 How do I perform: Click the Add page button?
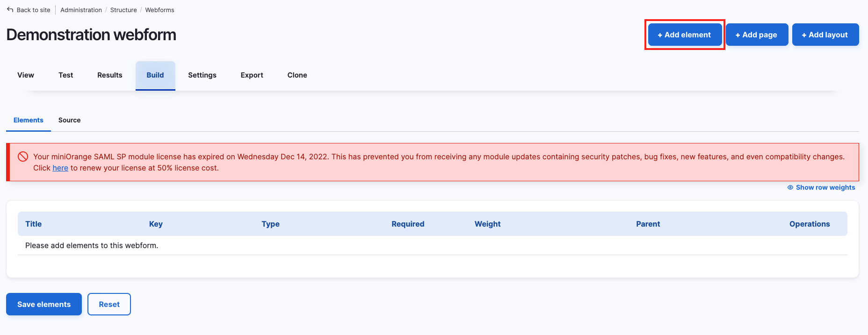pos(757,35)
